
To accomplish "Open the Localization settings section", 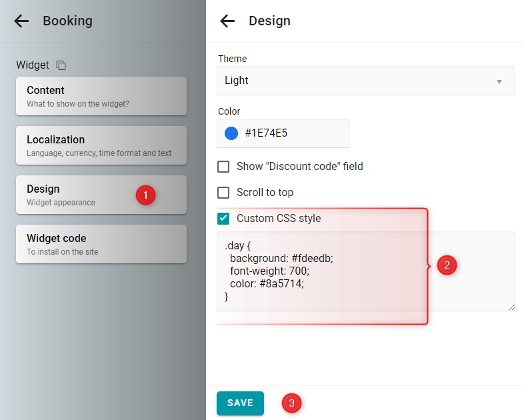I will coord(101,145).
